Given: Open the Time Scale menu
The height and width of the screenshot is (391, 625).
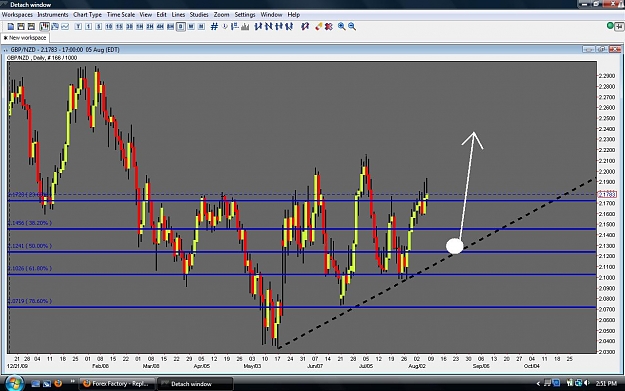Looking at the screenshot, I should point(121,15).
